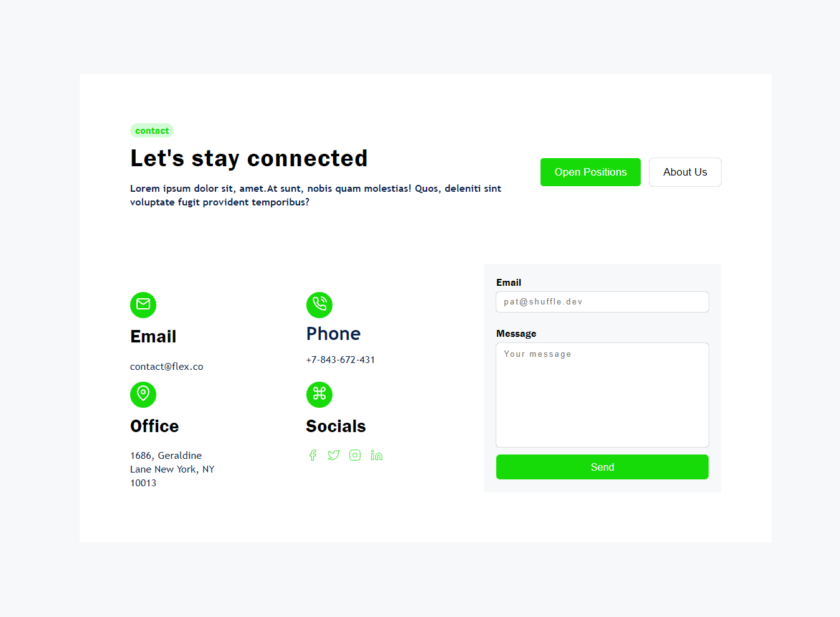Click the green contact badge
The height and width of the screenshot is (617, 840).
[x=152, y=131]
